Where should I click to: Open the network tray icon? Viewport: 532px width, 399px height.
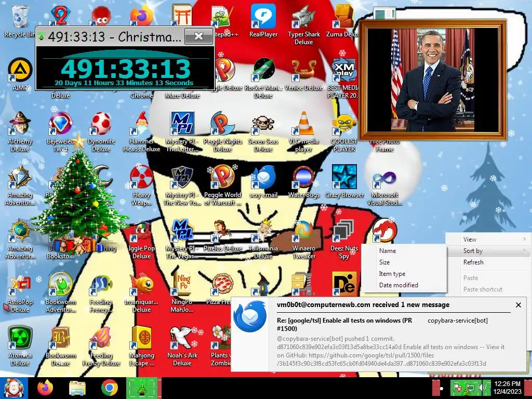(x=470, y=388)
